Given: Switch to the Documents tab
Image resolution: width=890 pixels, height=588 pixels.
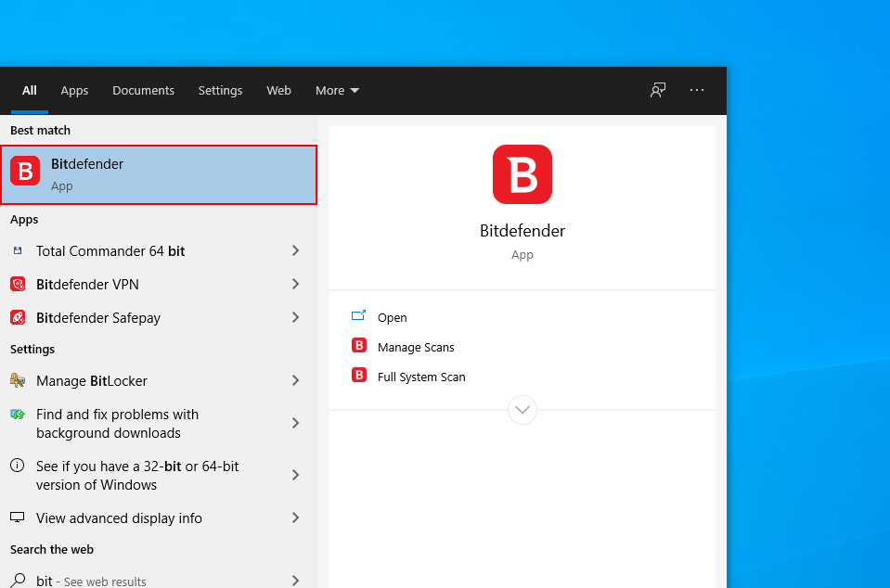Looking at the screenshot, I should [143, 91].
